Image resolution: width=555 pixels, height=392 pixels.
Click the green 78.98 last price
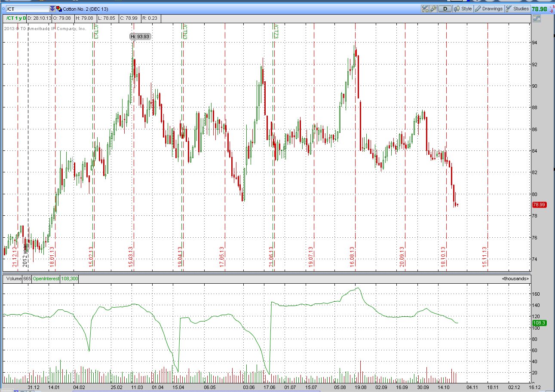[x=539, y=9]
